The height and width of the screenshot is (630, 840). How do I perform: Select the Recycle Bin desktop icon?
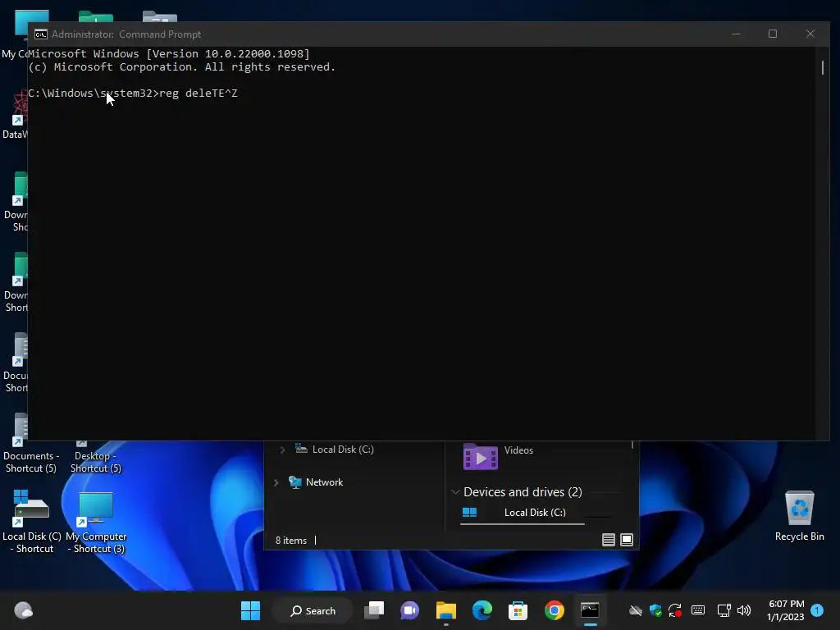799,516
